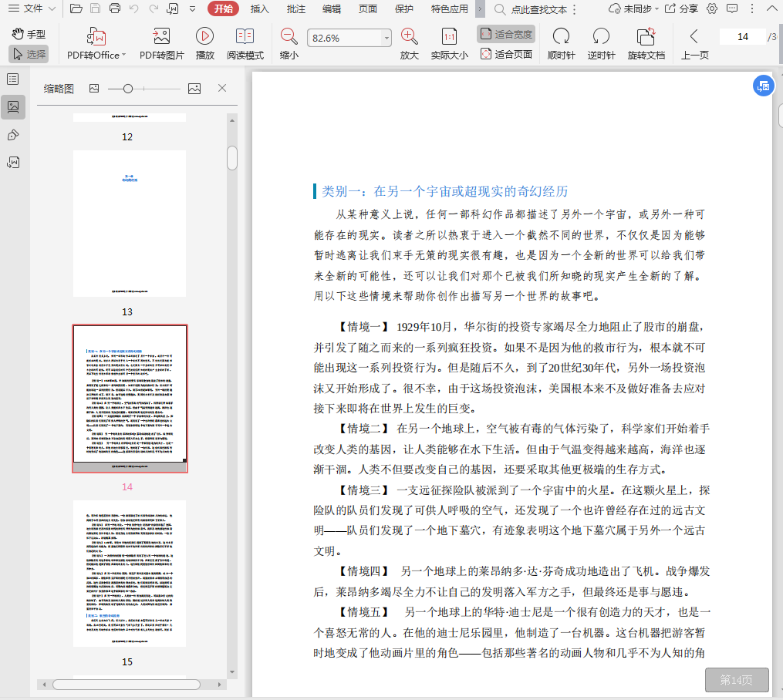Click the 旋转文档 rotate document icon
The image size is (783, 700).
pos(646,36)
